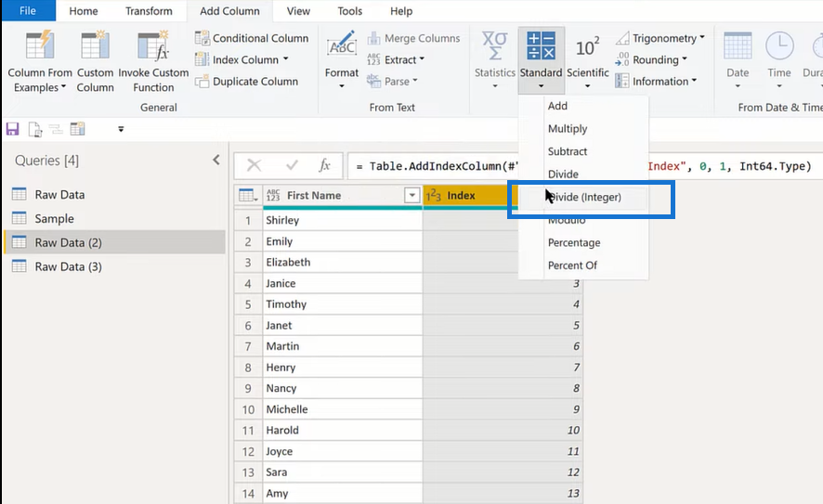Open Column From Examples tool
Image resolution: width=823 pixels, height=504 pixels.
point(40,62)
